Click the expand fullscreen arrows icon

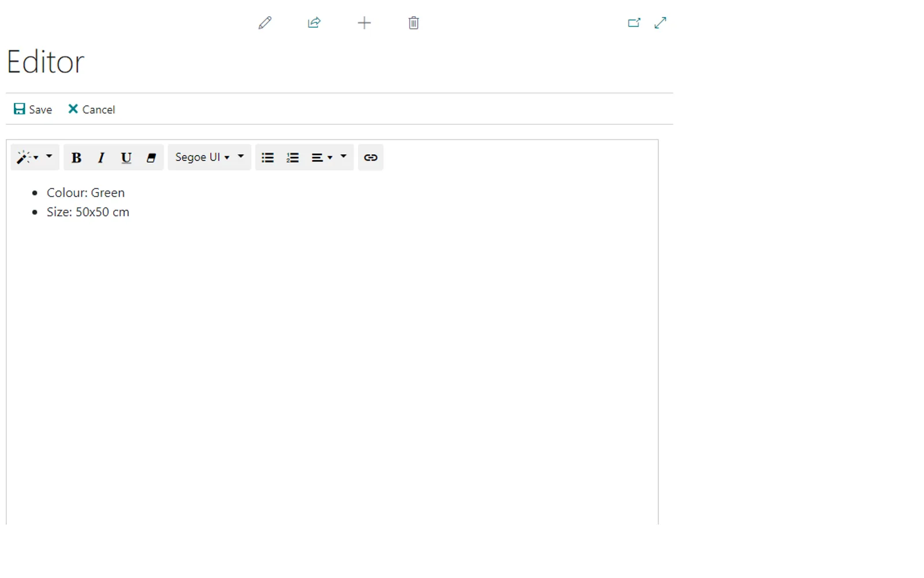[x=660, y=23]
